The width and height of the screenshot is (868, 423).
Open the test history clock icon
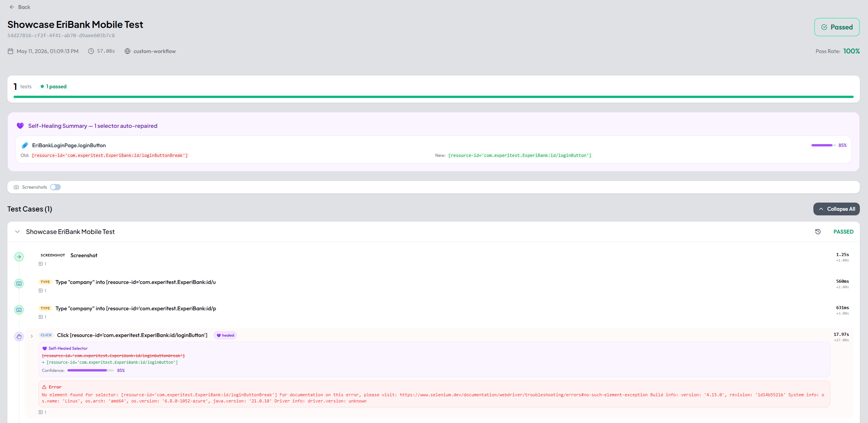[x=818, y=232]
